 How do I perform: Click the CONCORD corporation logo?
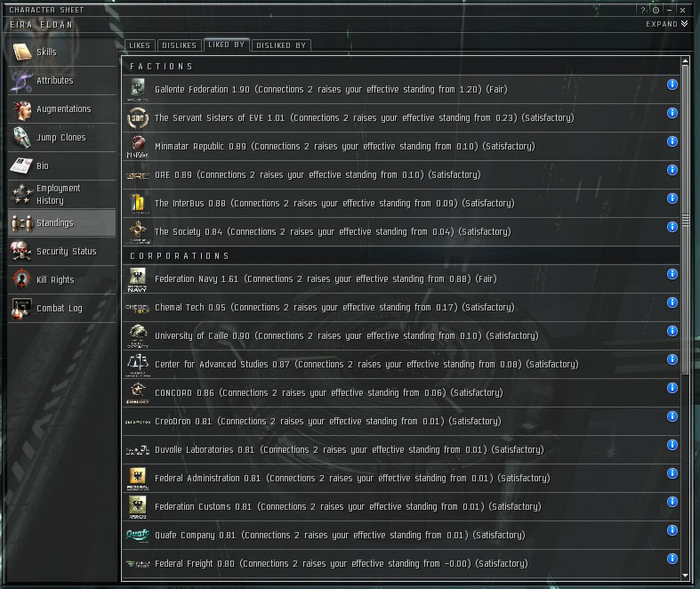coord(138,393)
